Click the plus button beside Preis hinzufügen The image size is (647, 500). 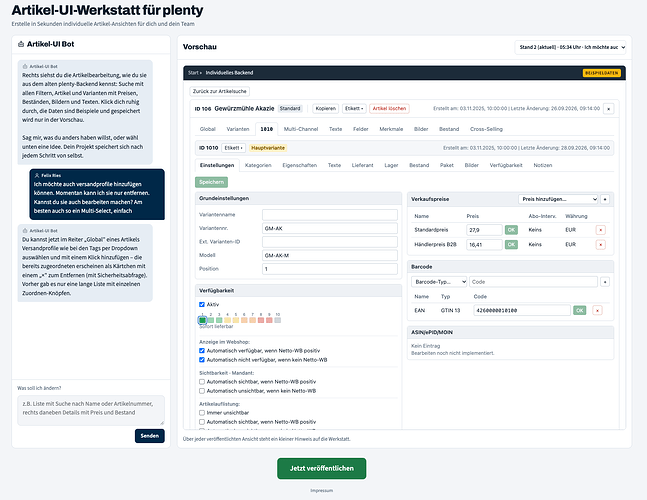tap(604, 199)
